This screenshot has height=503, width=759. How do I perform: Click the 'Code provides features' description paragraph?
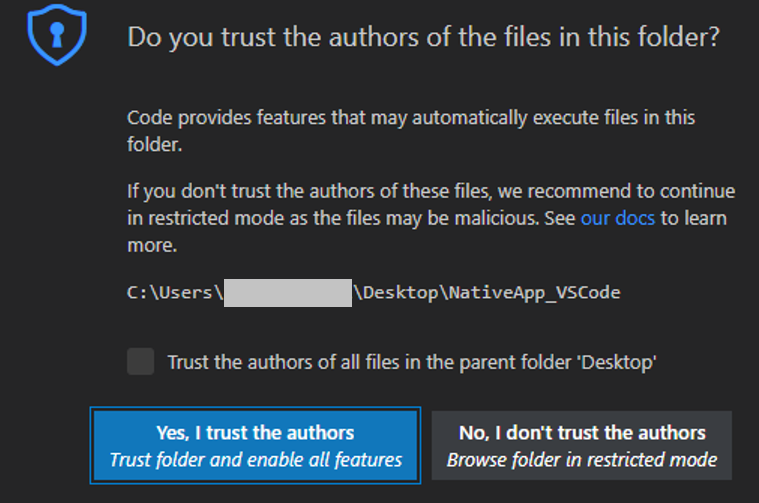point(411,130)
